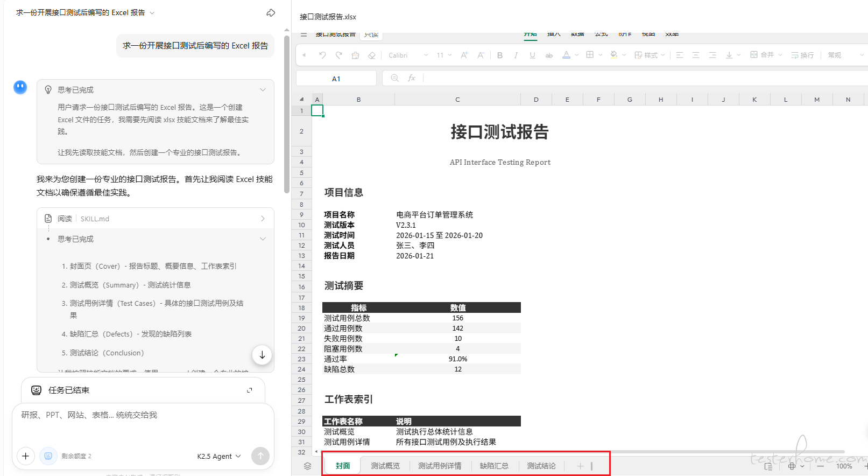Expand the 任务已结束 task panel
868x476 pixels.
(x=249, y=390)
